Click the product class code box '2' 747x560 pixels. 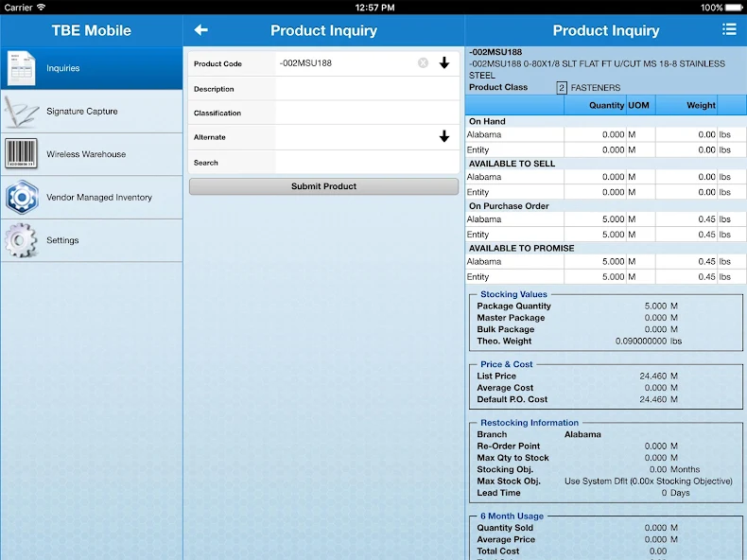tap(562, 88)
